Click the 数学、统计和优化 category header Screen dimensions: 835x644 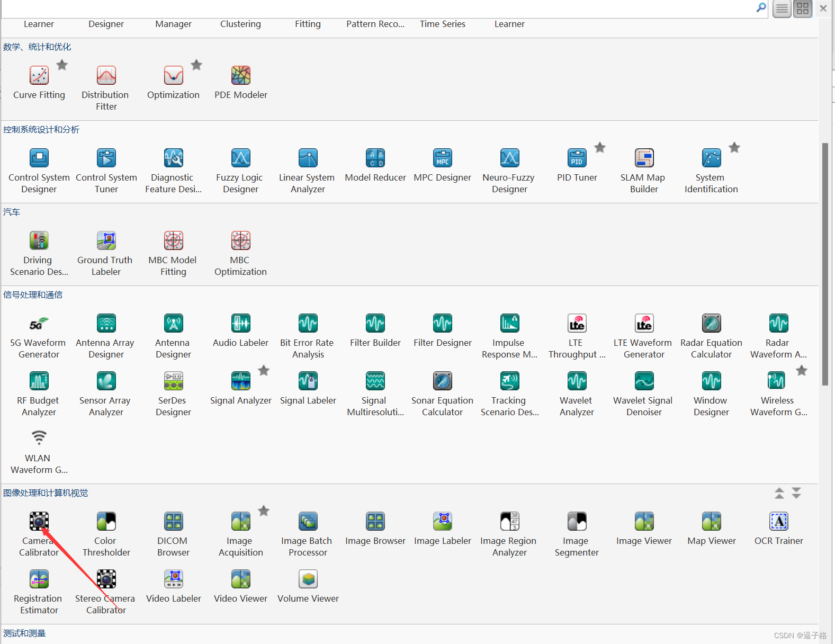coord(37,47)
